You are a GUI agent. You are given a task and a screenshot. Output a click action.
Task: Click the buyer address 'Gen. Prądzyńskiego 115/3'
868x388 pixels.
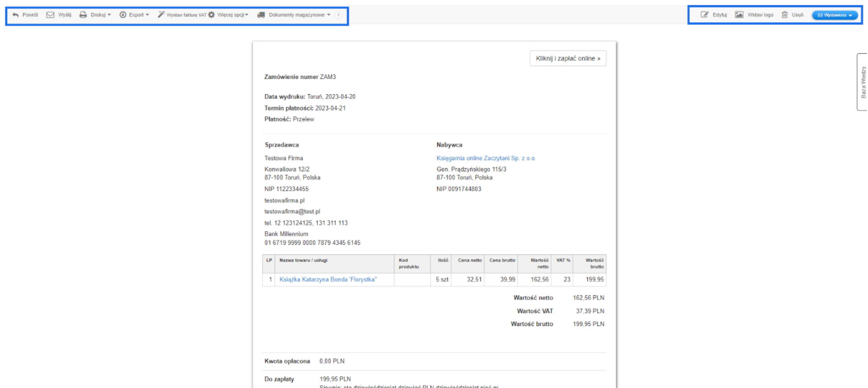pos(472,169)
